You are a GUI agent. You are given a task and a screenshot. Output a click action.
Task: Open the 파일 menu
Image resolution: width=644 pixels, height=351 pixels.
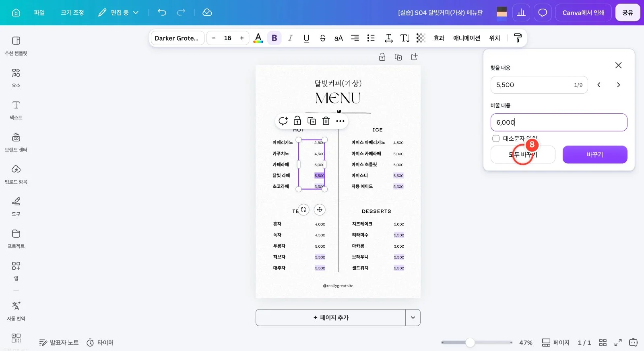tap(39, 12)
